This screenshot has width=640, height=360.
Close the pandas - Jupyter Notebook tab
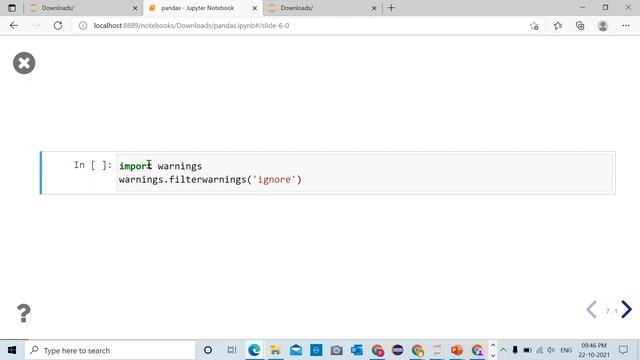point(255,8)
